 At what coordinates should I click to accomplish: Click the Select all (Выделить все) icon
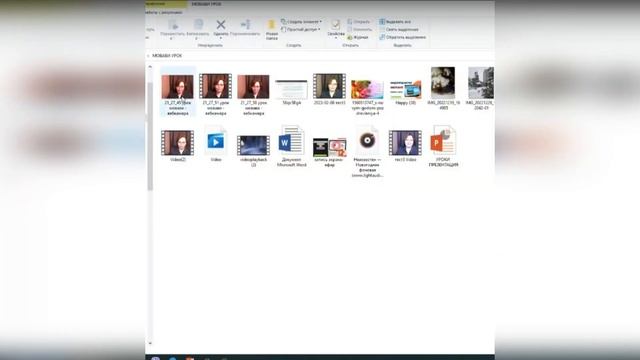(x=382, y=21)
